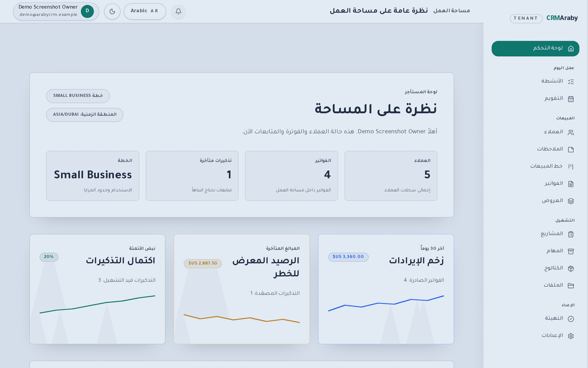Click the pipeline icon beside خط المبيعات
Screen dimensions: 588x368
pos(571,166)
